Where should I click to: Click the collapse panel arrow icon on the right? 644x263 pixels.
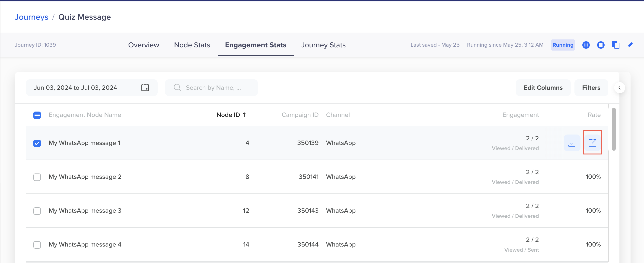pos(620,87)
